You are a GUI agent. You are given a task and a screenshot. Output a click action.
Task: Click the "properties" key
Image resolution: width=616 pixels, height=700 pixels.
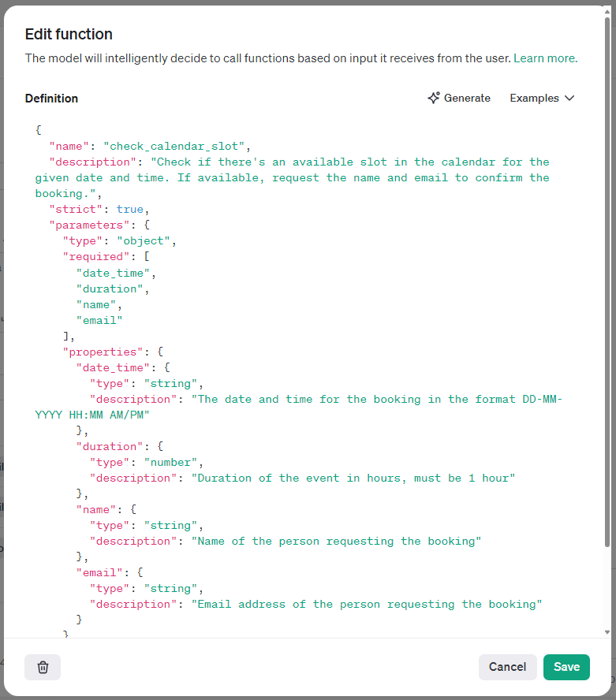point(103,352)
